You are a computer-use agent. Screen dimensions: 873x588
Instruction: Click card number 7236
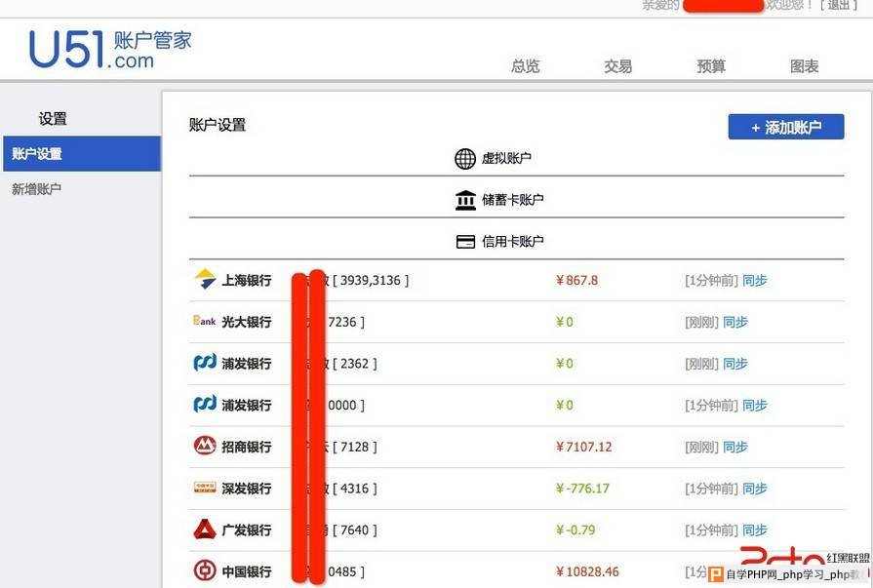(346, 322)
